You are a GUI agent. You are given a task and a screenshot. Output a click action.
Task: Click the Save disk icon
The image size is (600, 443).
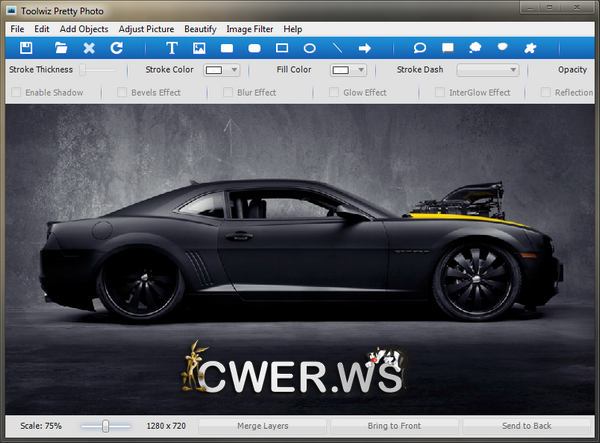pyautogui.click(x=26, y=48)
